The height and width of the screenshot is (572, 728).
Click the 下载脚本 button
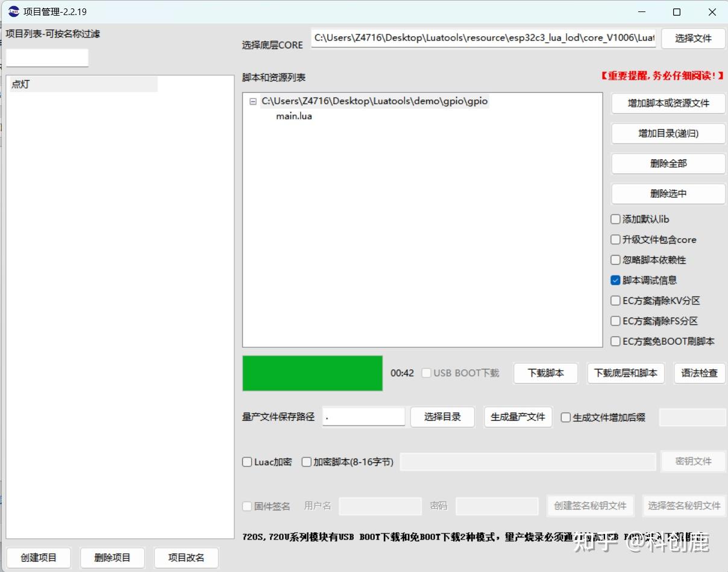(x=546, y=373)
